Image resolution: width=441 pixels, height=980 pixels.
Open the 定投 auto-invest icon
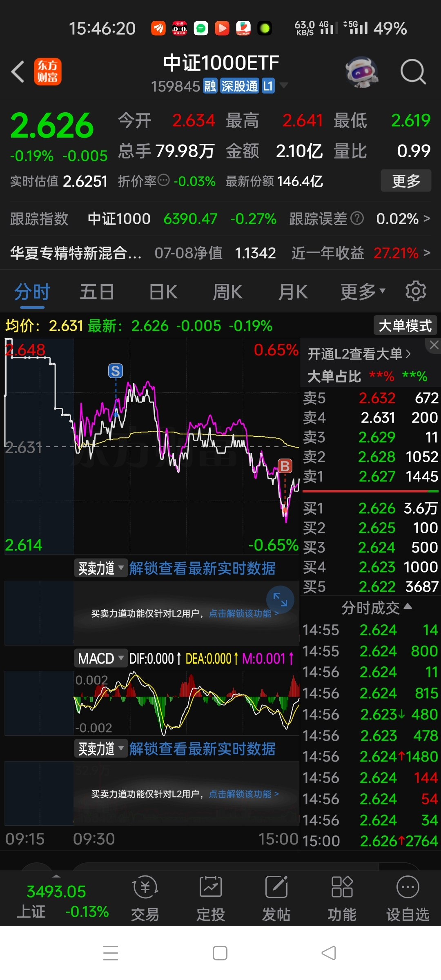pos(211,899)
